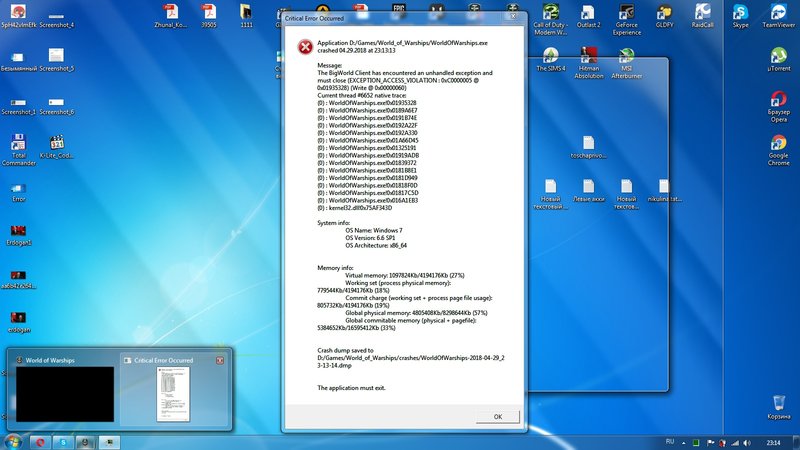Viewport: 800px width, 450px height.
Task: Open the TeamViewer desktop shortcut
Action: pos(779,16)
